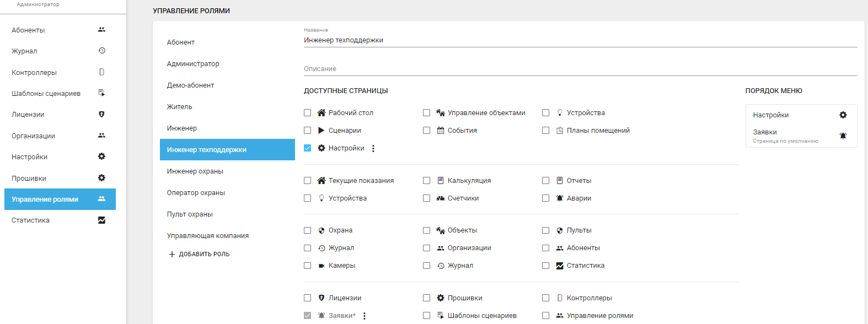Enable the Рабочий стол page checkbox

pos(308,113)
